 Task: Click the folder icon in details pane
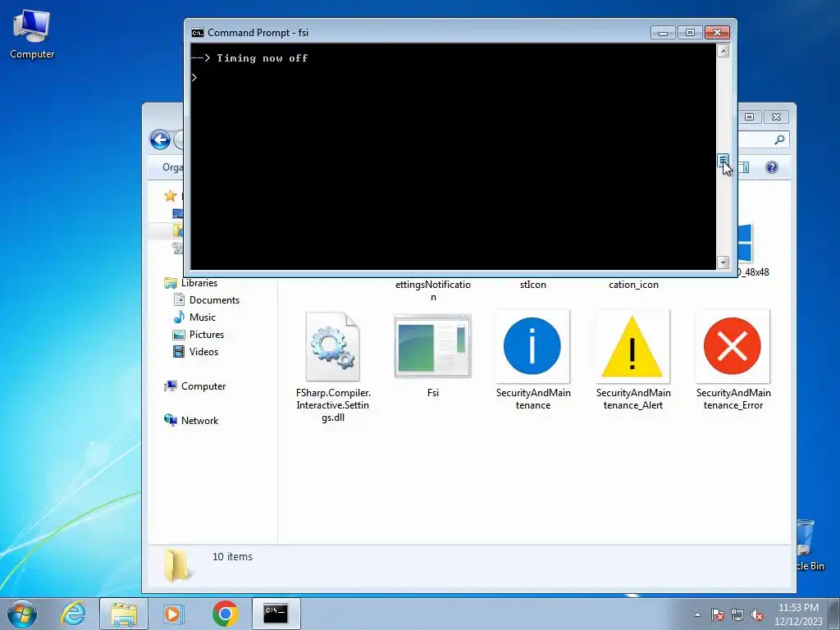point(176,565)
